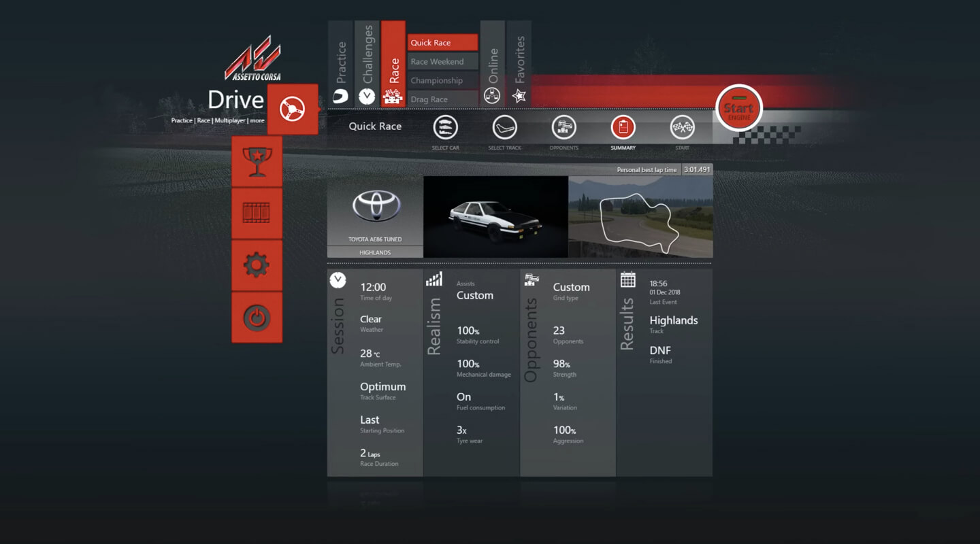
Task: Click the personal best lap time 3:01.491
Action: pyautogui.click(x=698, y=169)
